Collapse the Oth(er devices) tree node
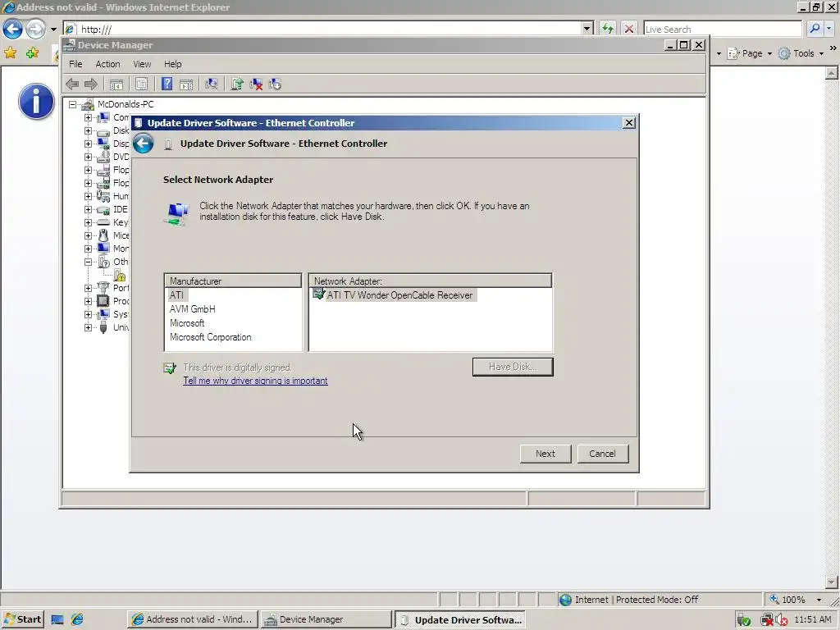840x630 pixels. coord(88,262)
